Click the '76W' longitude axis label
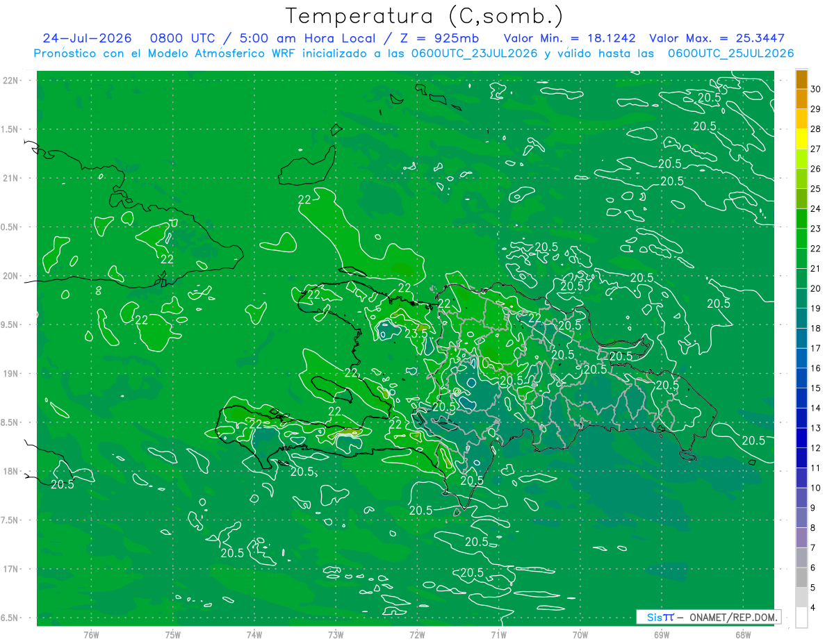Image resolution: width=834 pixels, height=644 pixels. [x=91, y=634]
